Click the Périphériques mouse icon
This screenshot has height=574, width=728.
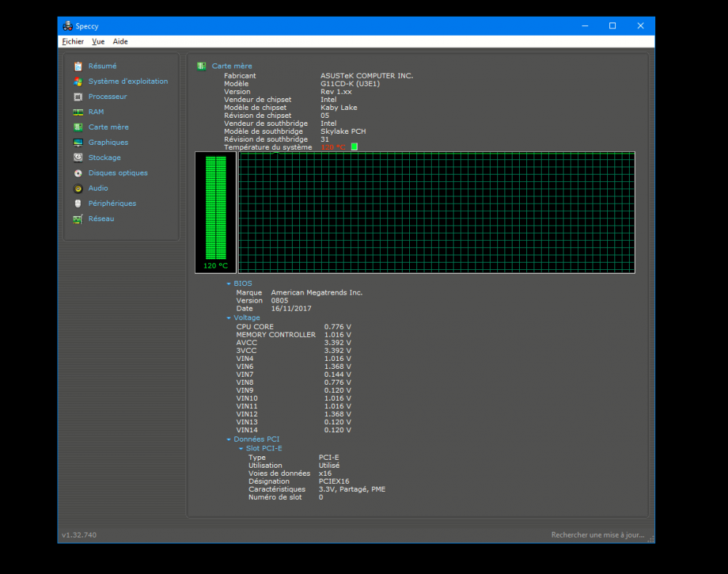(78, 204)
